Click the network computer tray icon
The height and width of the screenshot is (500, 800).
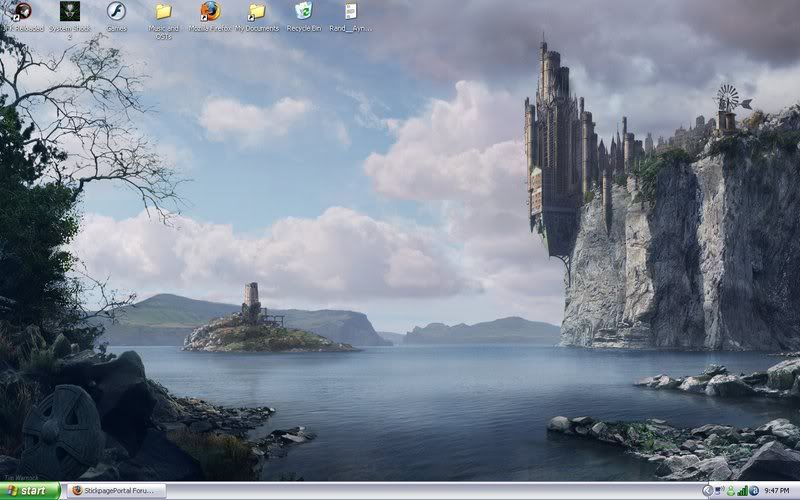tap(718, 491)
